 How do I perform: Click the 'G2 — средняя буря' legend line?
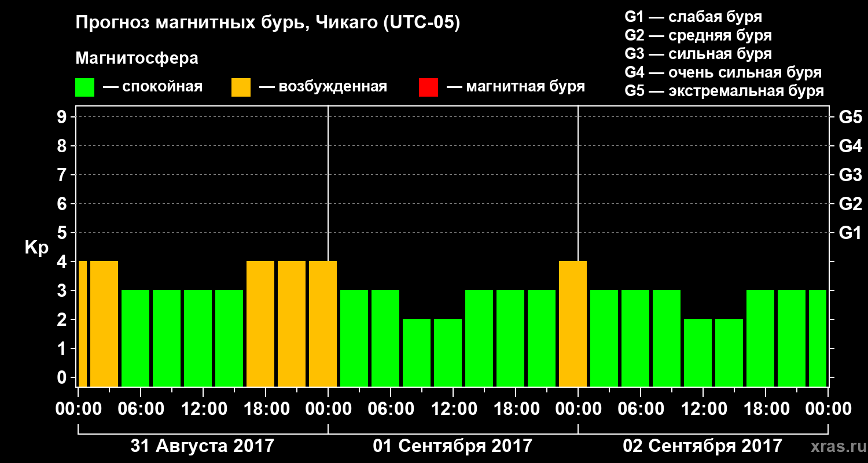click(x=698, y=35)
